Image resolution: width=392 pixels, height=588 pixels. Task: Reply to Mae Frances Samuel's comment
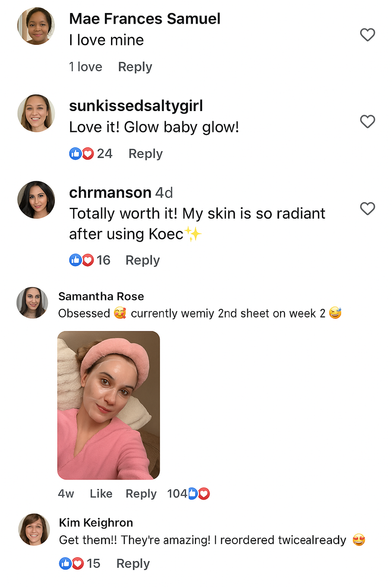(135, 67)
